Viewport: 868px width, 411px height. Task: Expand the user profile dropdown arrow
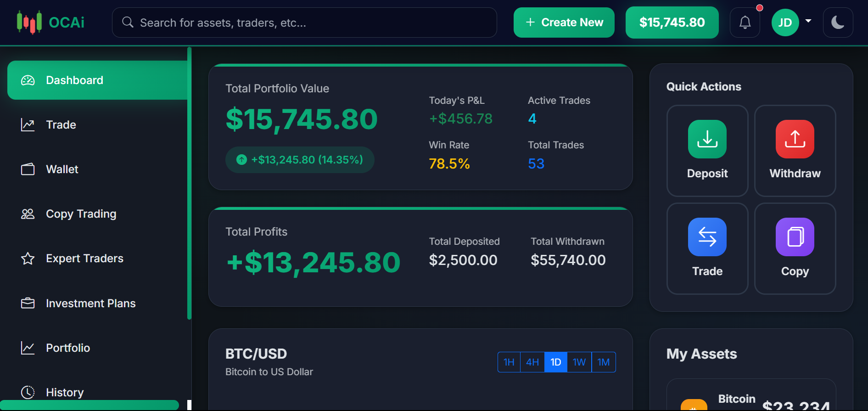click(x=808, y=21)
